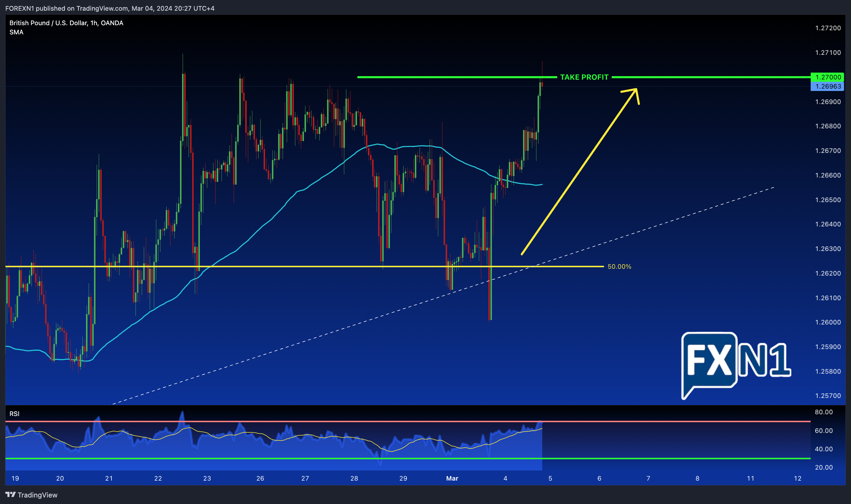Click the date label 5 on time axis
Screen dimensions: 851x504
(550, 478)
